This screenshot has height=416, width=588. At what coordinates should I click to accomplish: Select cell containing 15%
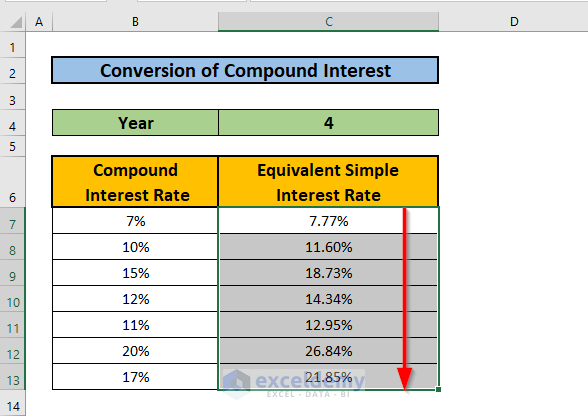click(135, 273)
